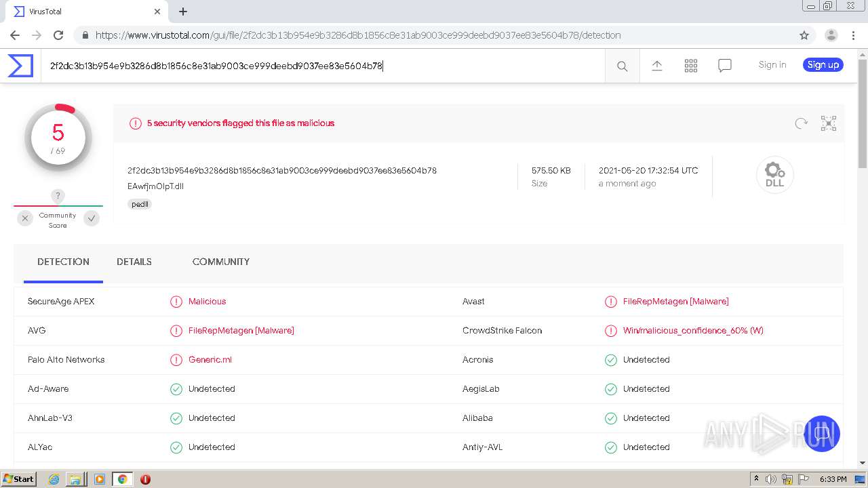Click the DLL file type icon
Screen dimensions: 868x488
pos(774,175)
